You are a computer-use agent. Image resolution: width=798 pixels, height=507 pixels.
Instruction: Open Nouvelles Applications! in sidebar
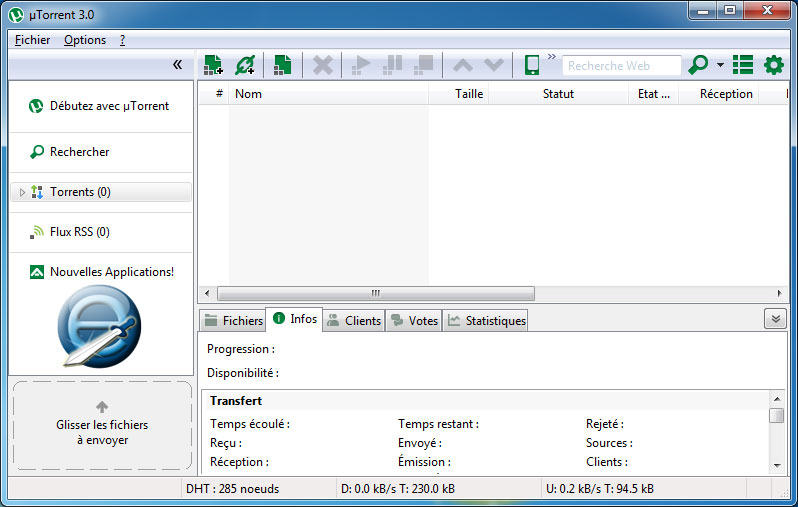(101, 272)
